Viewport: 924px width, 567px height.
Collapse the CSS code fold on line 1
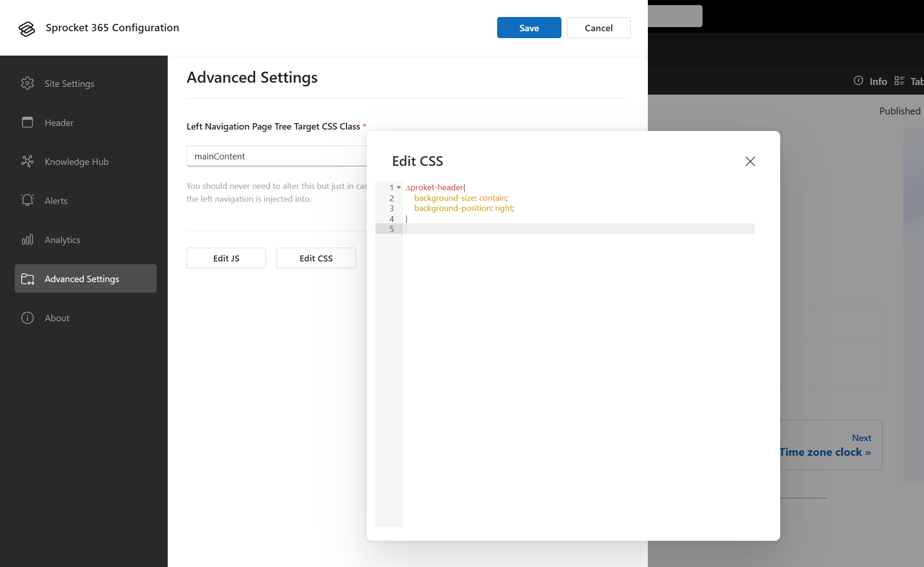[399, 187]
